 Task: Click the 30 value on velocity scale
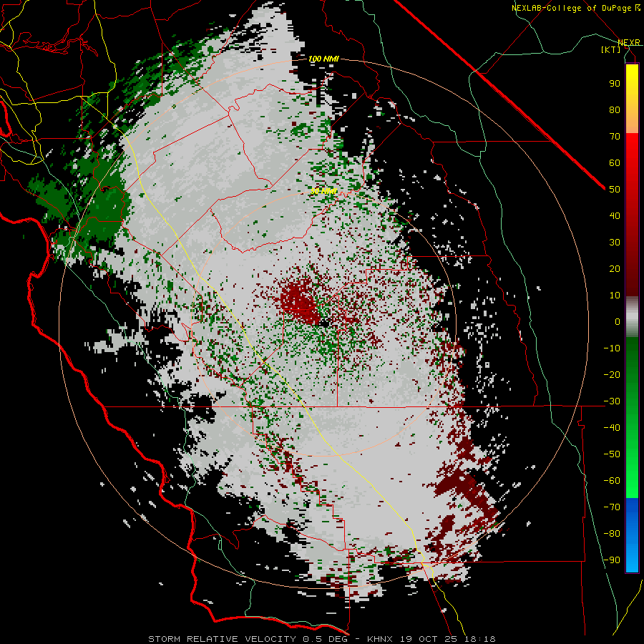615,243
